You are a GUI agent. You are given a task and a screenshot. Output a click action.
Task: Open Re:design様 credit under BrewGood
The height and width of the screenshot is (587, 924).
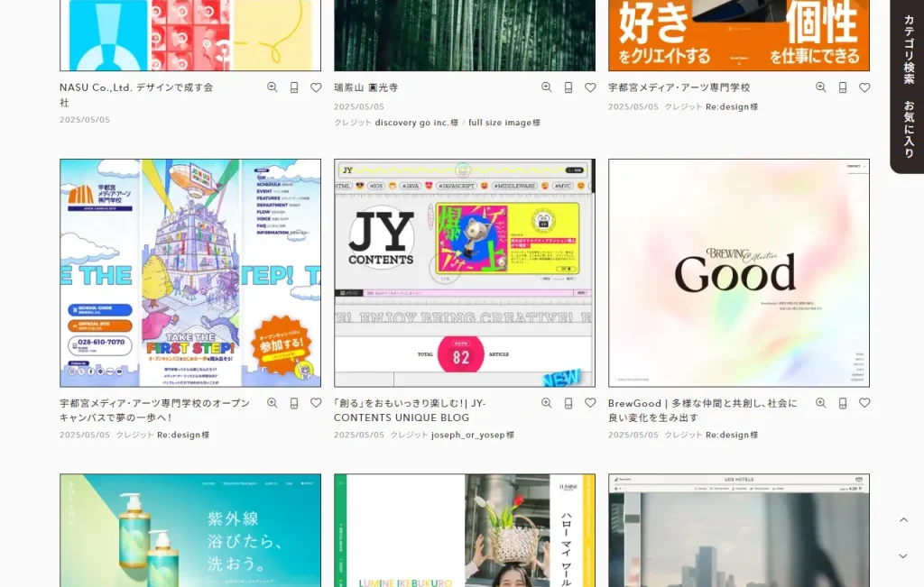click(732, 436)
